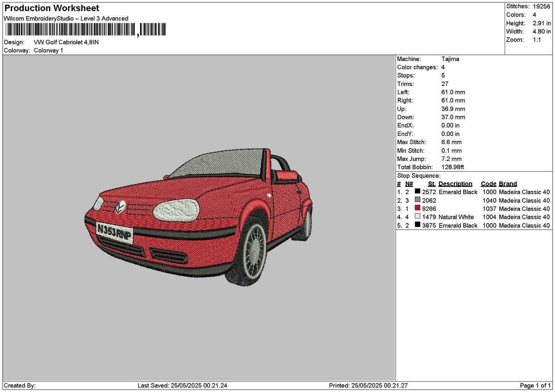Screen dimensions: 555x392
Task: Click the 'Page 1 of 1' footer text
Action: coord(535,385)
